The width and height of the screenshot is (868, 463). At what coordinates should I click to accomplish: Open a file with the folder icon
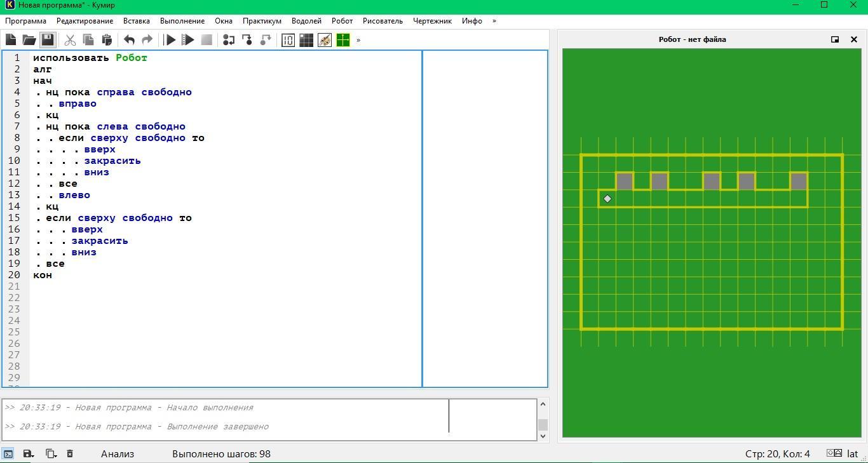pyautogui.click(x=29, y=40)
